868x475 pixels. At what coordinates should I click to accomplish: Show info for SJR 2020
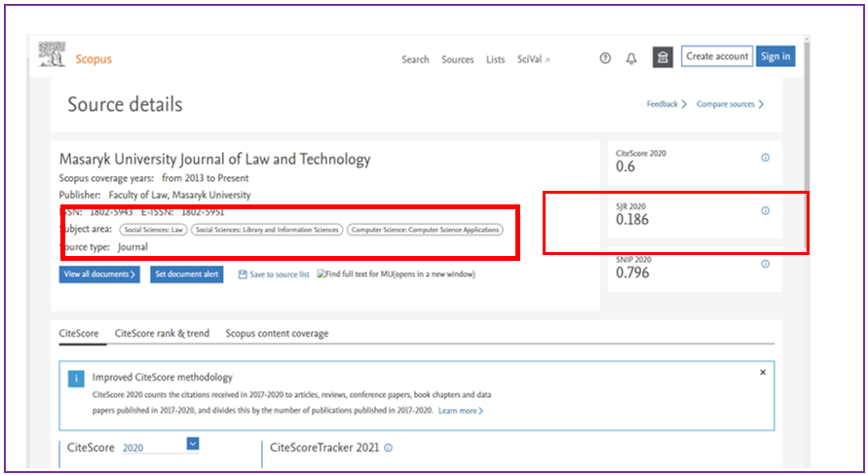click(765, 210)
